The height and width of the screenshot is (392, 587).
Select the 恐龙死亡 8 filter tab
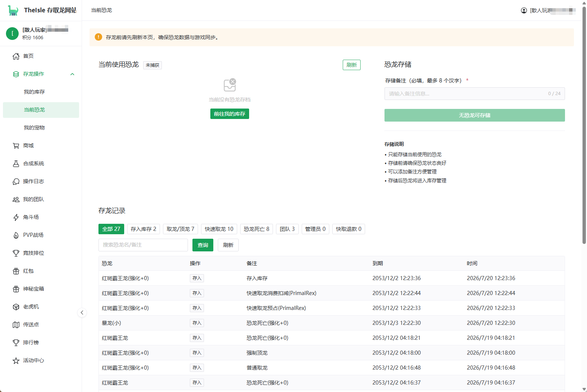coord(257,229)
